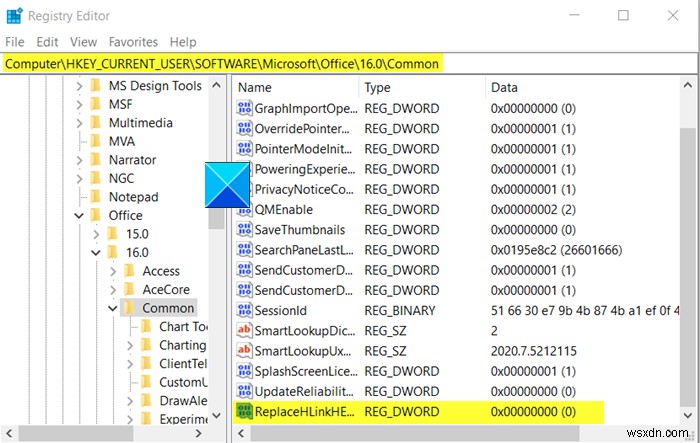Viewport: 700px width, 443px height.
Task: Expand the AceCore key
Action: (113, 290)
